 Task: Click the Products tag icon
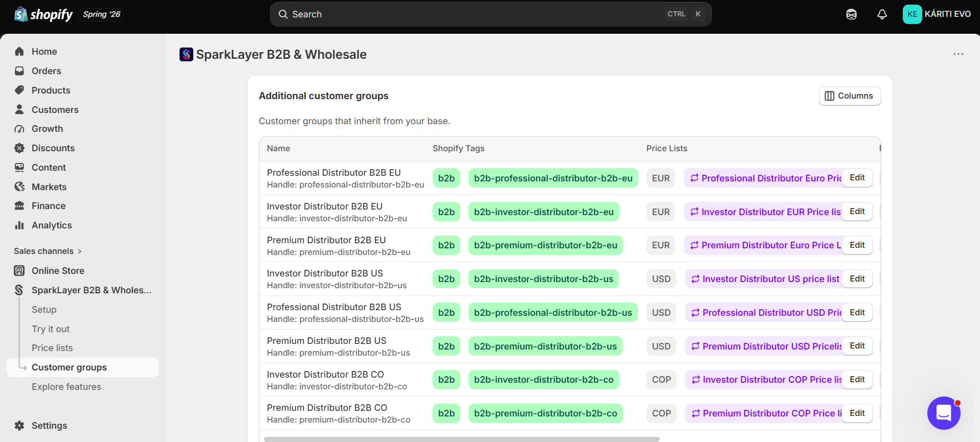[19, 90]
